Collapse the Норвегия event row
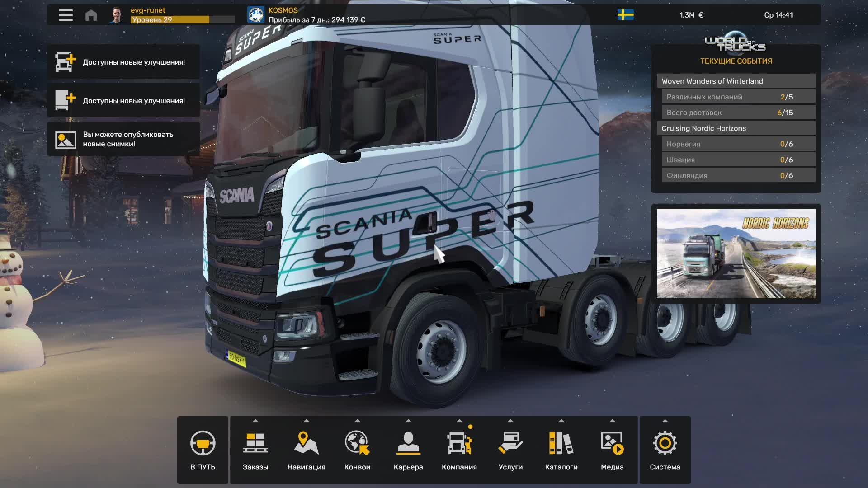 tap(736, 144)
